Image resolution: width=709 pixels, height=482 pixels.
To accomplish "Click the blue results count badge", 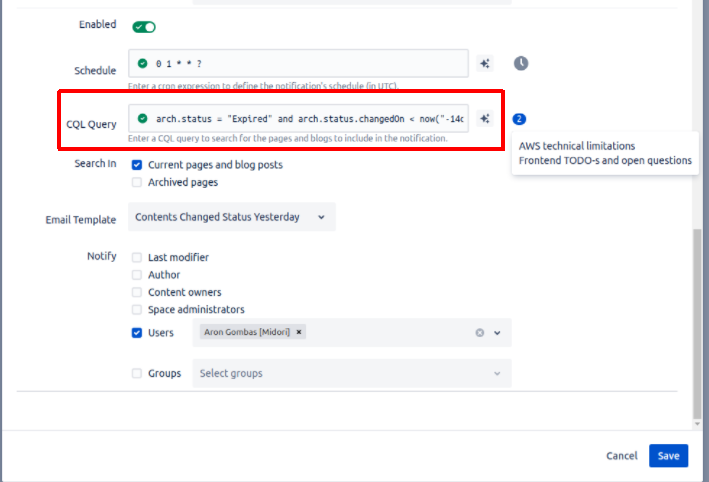I will (x=519, y=119).
